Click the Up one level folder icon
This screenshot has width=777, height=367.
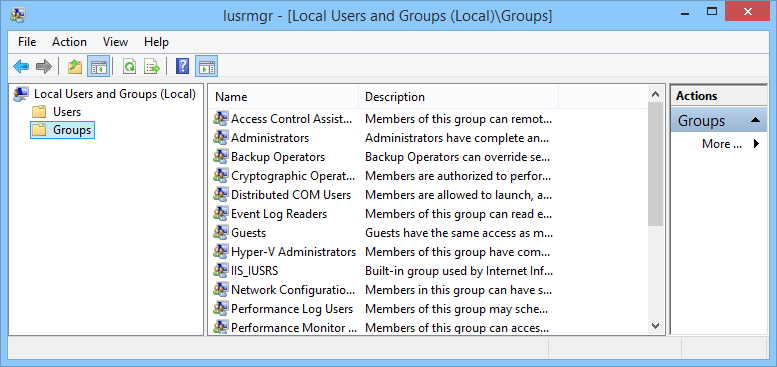(75, 66)
